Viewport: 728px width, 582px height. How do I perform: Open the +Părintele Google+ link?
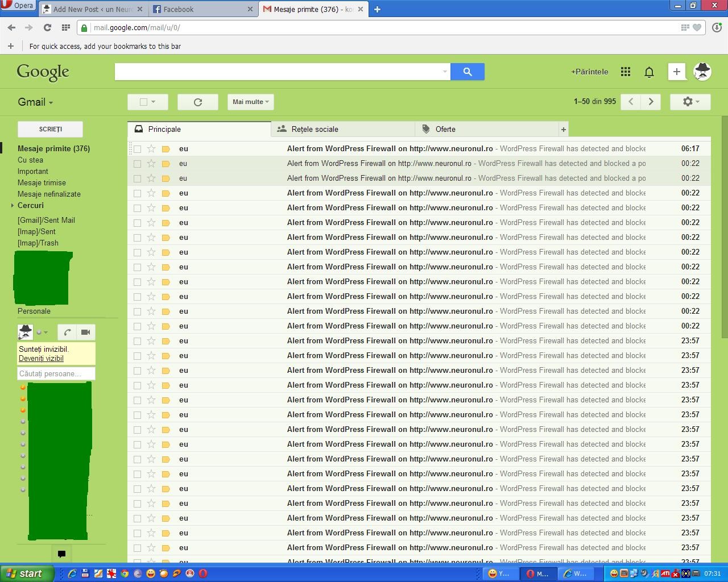tap(589, 72)
